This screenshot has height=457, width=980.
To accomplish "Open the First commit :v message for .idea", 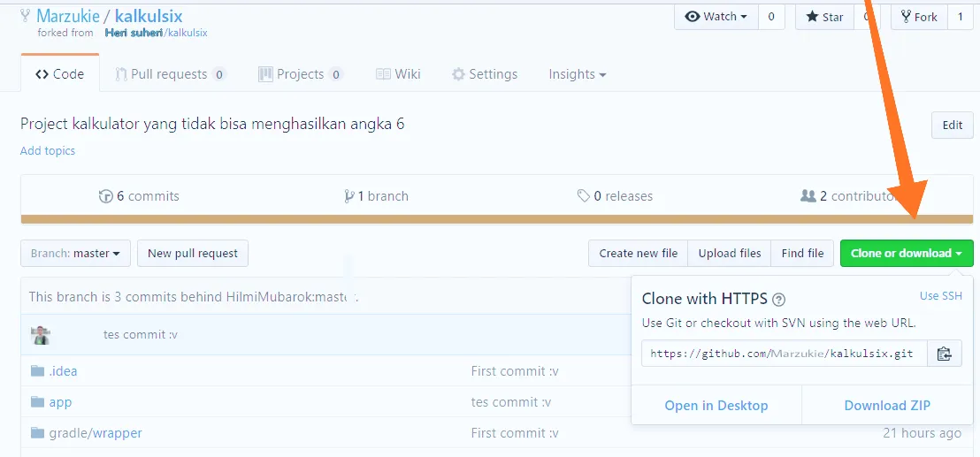I will tap(515, 371).
